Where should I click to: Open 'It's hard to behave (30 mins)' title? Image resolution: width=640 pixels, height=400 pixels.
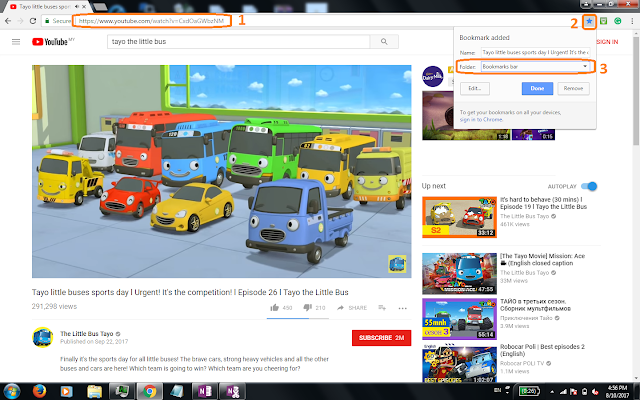coord(544,203)
